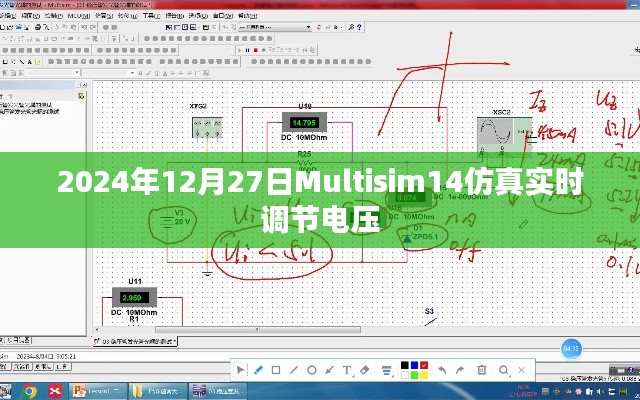640x400 pixels.
Task: Undo the last annotation stroke
Action: click(x=442, y=370)
